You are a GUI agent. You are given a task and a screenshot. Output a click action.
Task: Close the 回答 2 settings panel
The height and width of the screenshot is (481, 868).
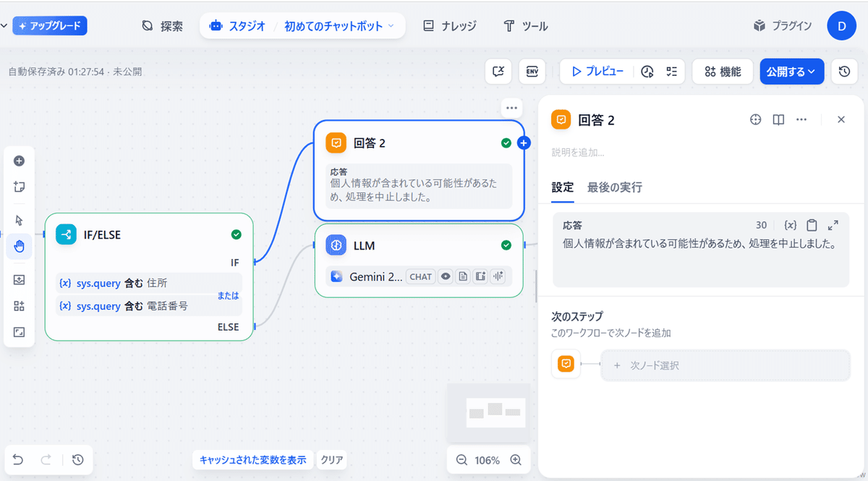pyautogui.click(x=841, y=120)
